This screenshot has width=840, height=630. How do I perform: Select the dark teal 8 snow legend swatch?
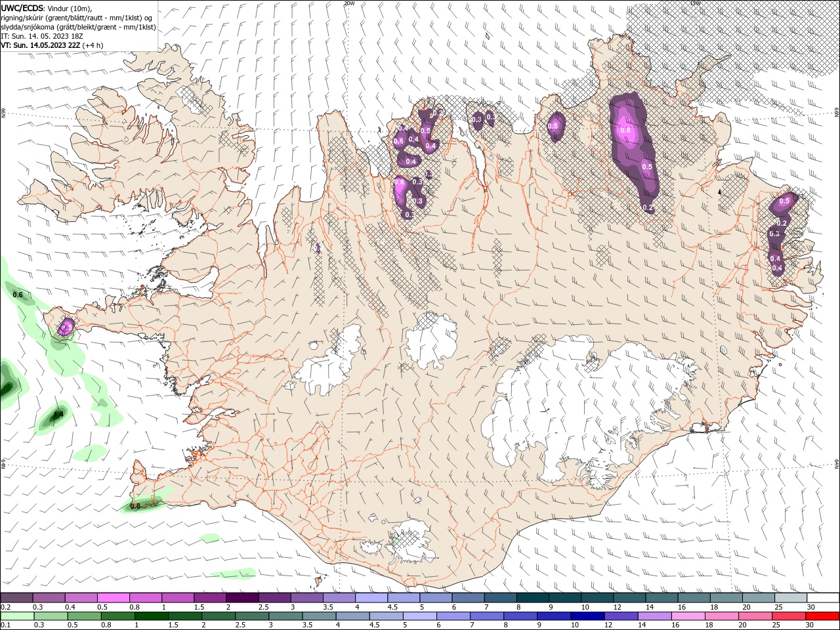(532, 598)
